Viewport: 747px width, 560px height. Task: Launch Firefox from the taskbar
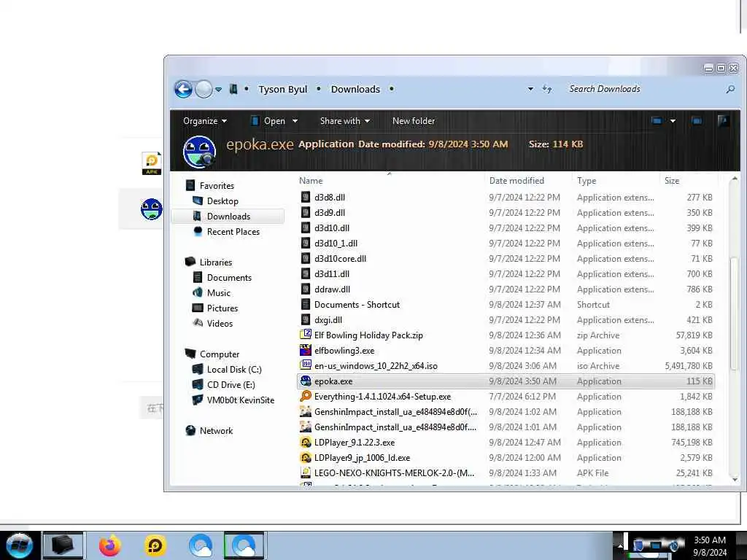[110, 545]
